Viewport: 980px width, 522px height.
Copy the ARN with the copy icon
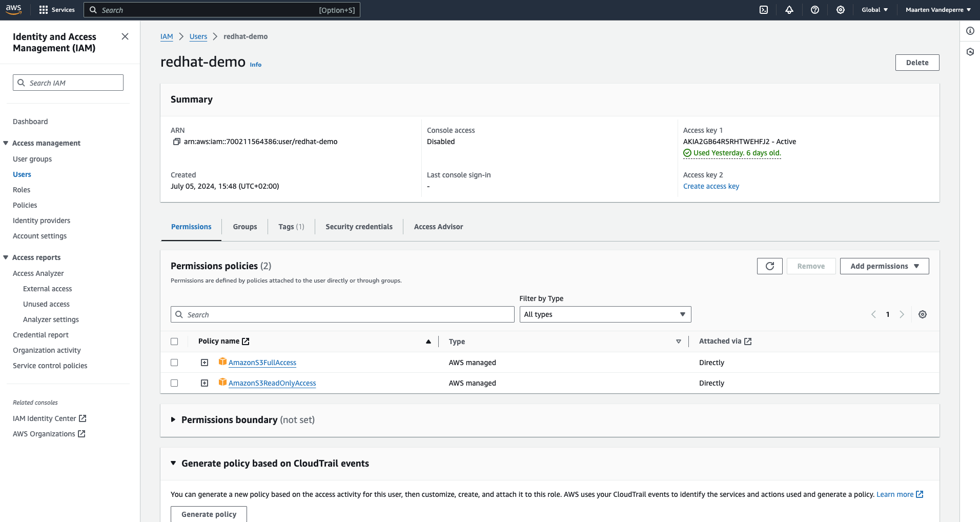tap(176, 142)
